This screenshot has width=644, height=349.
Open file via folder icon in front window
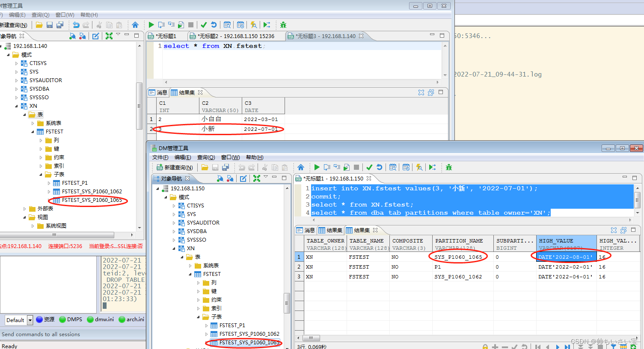(205, 167)
